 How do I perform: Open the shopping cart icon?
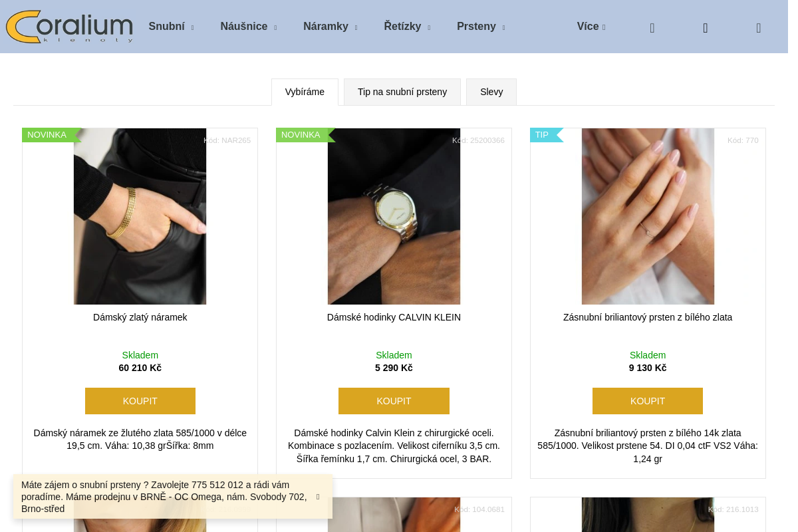coord(759,28)
